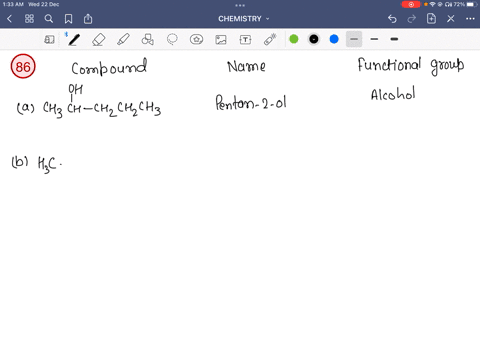Go back with the left chevron
Image resolution: width=480 pixels, height=360 pixels.
point(10,19)
